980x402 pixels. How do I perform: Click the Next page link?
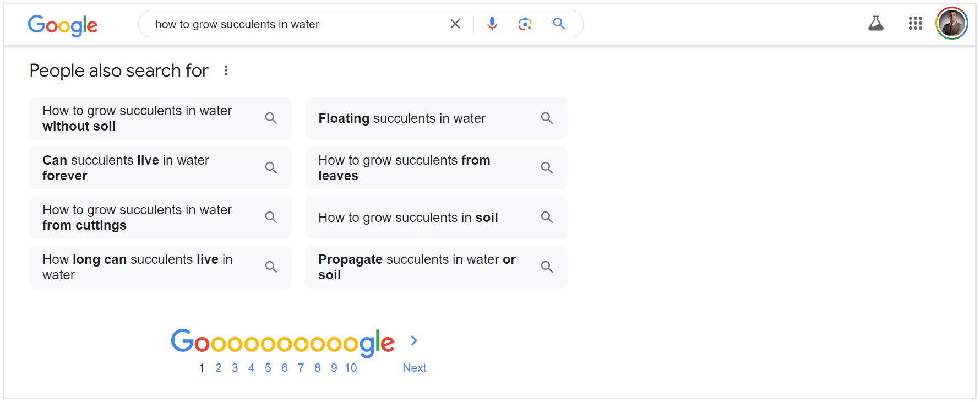(x=415, y=368)
